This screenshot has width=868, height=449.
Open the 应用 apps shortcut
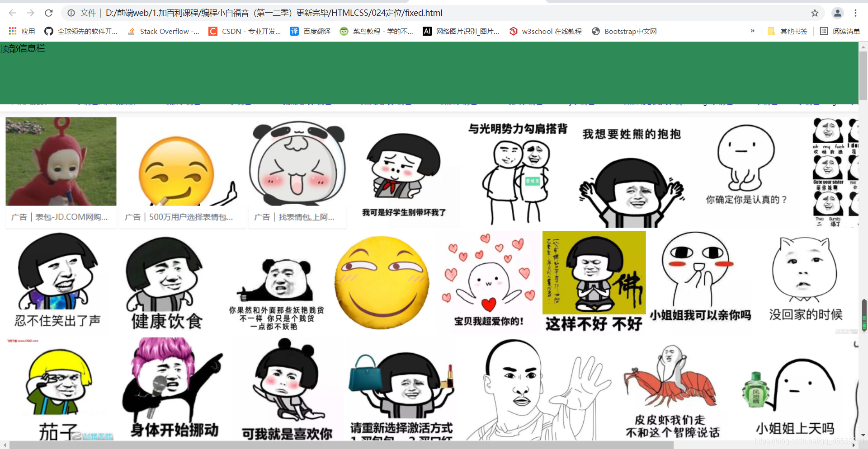click(x=22, y=31)
